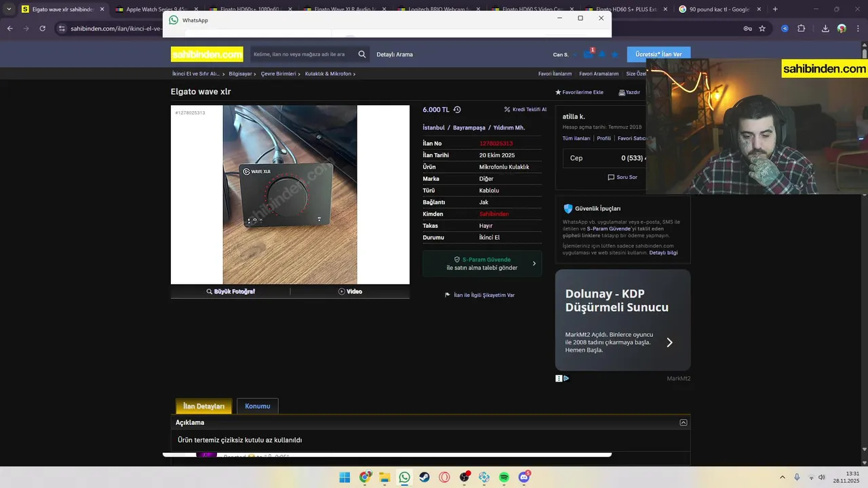Image resolution: width=868 pixels, height=488 pixels.
Task: Open Opera browser from the taskbar
Action: tap(444, 477)
